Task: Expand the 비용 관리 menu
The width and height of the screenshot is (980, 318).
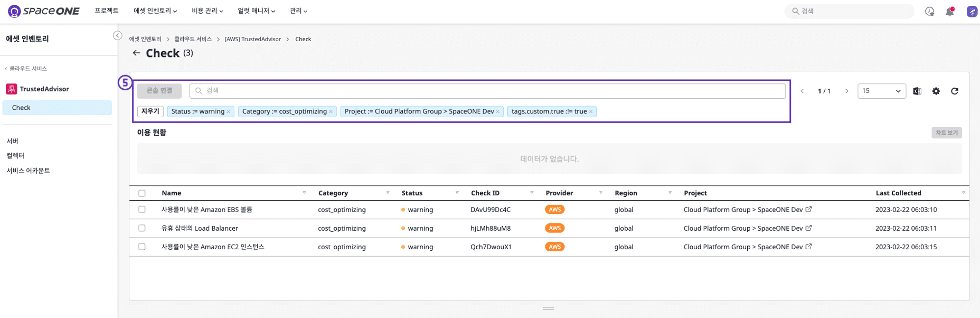Action: 207,11
